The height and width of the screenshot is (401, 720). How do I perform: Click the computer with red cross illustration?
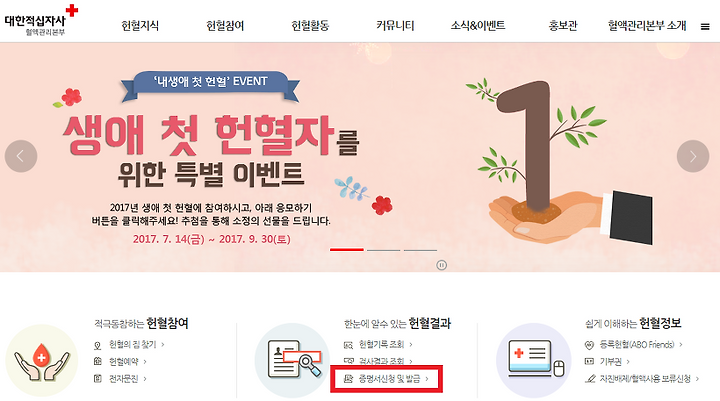pyautogui.click(x=534, y=361)
